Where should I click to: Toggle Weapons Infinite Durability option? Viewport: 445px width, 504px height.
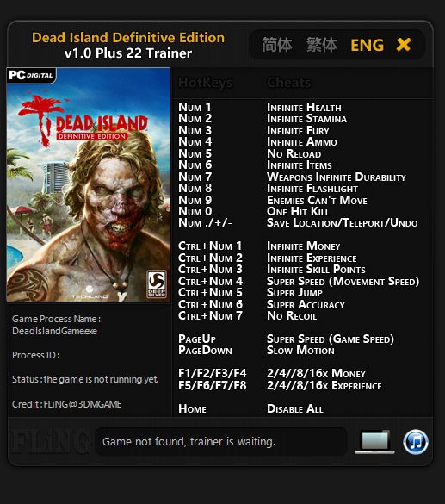point(337,177)
